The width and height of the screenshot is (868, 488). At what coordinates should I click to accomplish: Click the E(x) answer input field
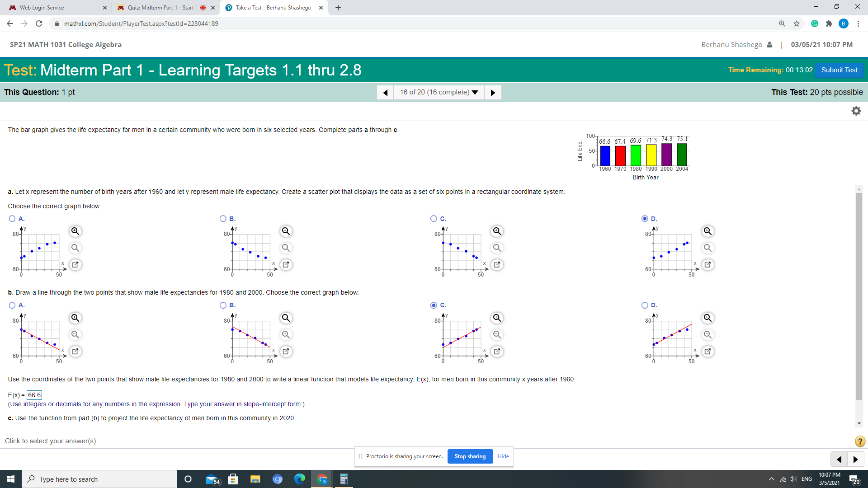click(x=34, y=395)
